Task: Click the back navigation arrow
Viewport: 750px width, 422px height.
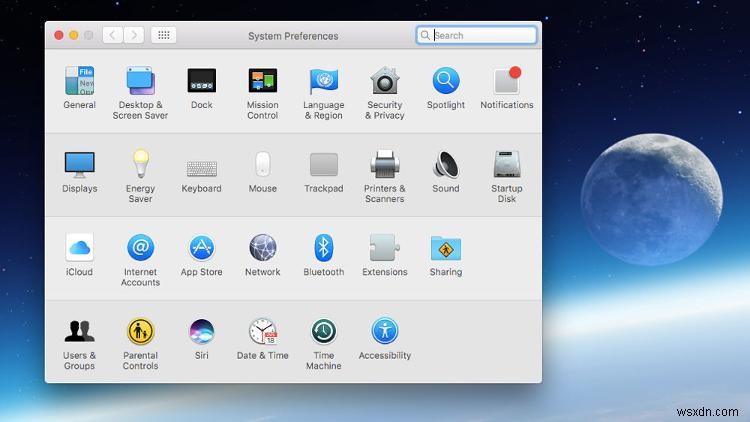Action: tap(112, 35)
